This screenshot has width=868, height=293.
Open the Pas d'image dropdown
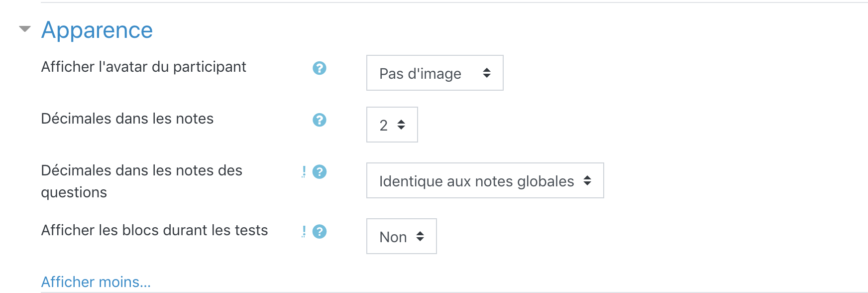click(434, 73)
